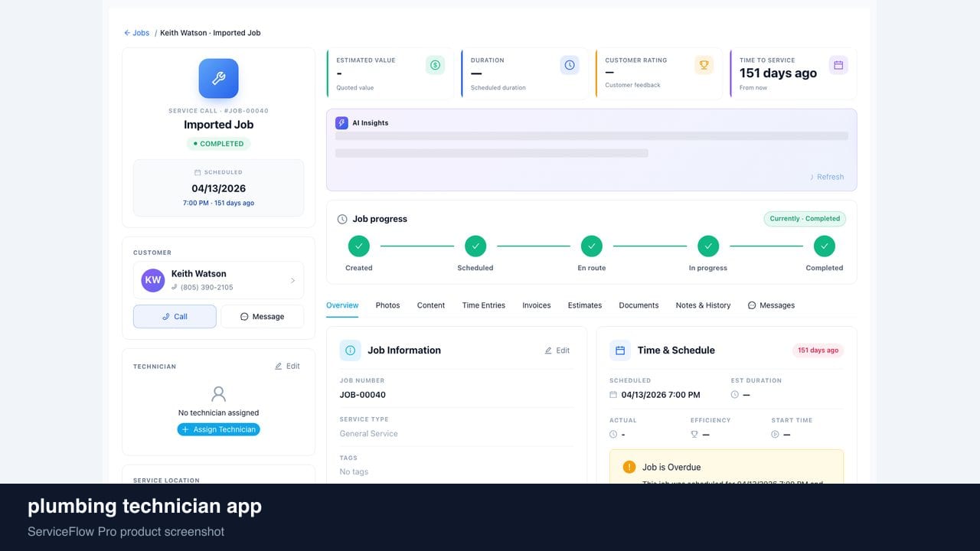Click the trophy customer rating icon
Screen dimensions: 980x551
click(704, 65)
